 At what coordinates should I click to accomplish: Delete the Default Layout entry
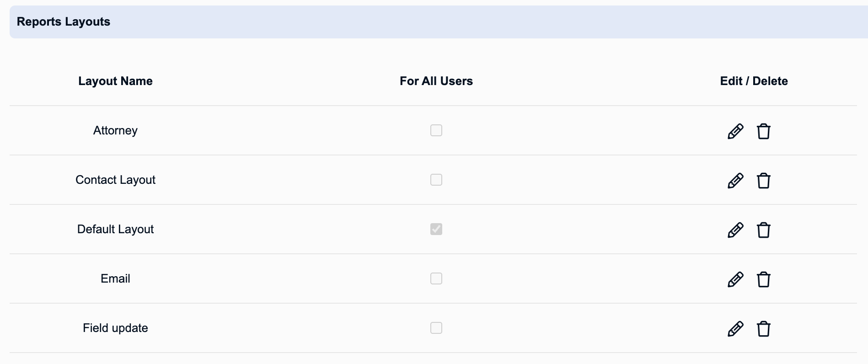click(x=763, y=230)
